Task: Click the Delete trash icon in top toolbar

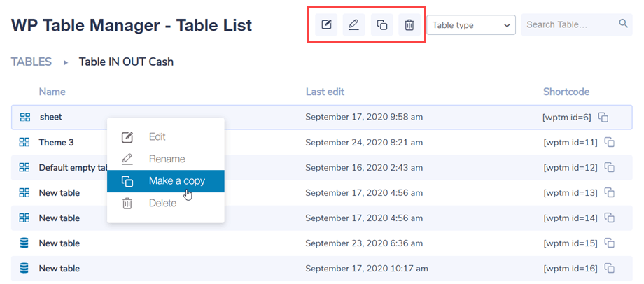Action: (409, 25)
